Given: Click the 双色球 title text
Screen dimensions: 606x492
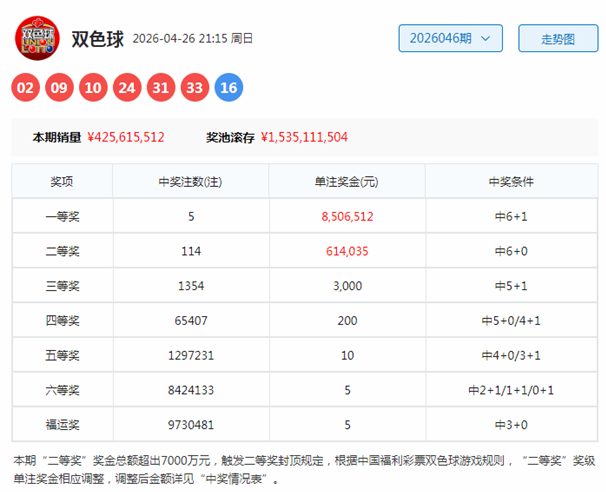Looking at the screenshot, I should (x=98, y=39).
